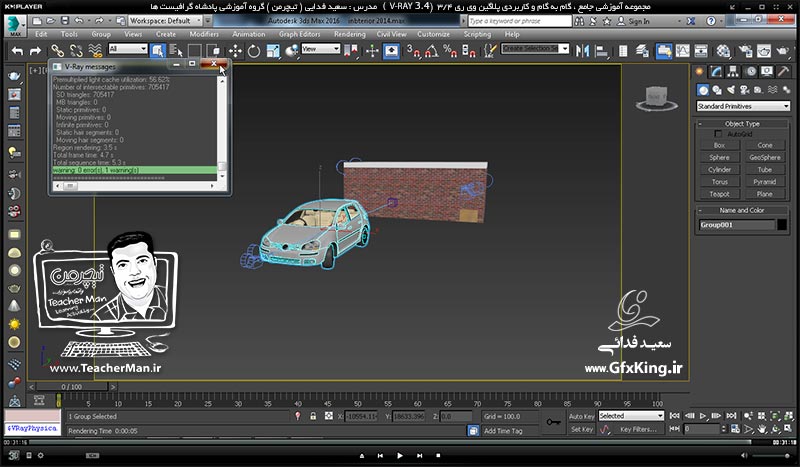This screenshot has width=800, height=467.
Task: Open the Motion panel tab
Action: [751, 72]
